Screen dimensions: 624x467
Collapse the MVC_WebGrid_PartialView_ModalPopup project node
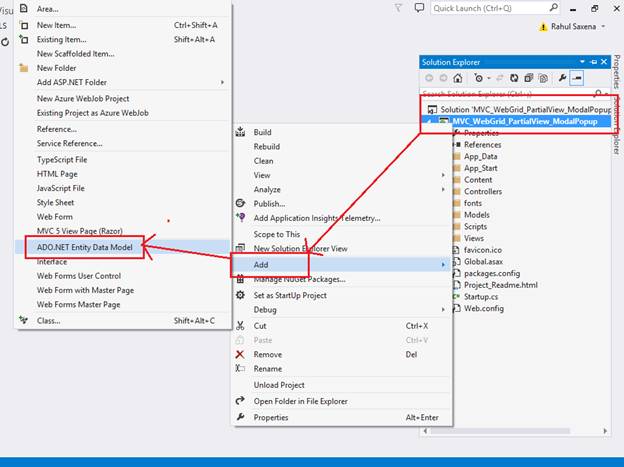click(429, 121)
